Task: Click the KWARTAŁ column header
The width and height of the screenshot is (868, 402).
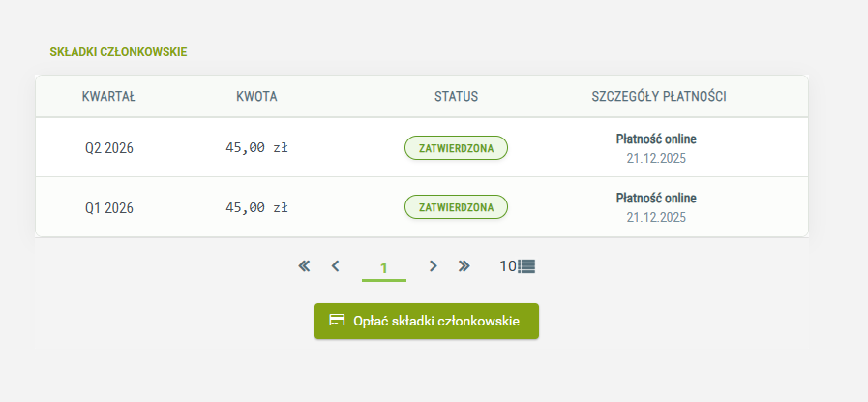Action: (108, 97)
